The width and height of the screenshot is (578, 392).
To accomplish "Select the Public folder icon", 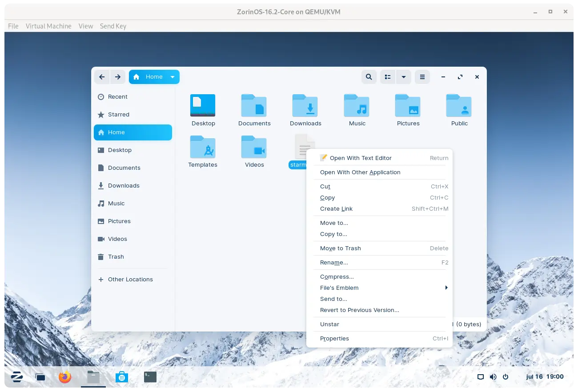I will (x=459, y=105).
